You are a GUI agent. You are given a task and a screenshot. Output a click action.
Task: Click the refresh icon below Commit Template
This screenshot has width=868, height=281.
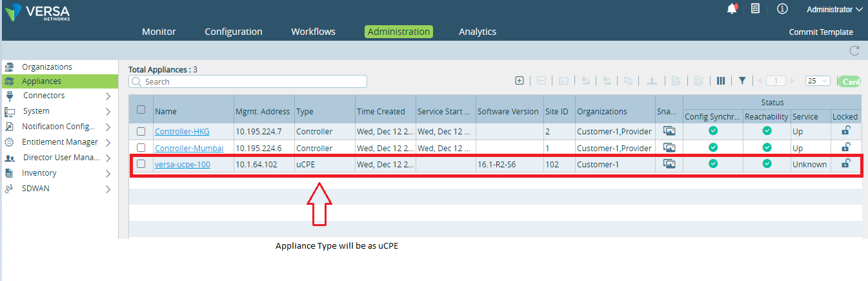click(854, 50)
